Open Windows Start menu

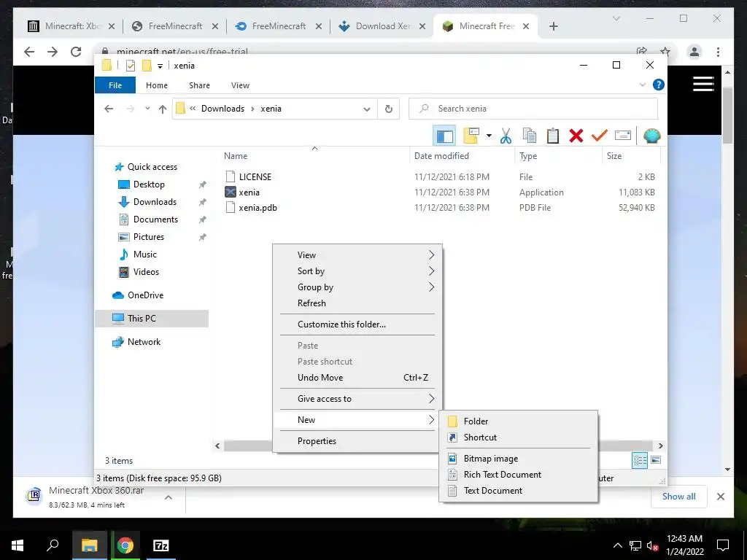point(18,545)
